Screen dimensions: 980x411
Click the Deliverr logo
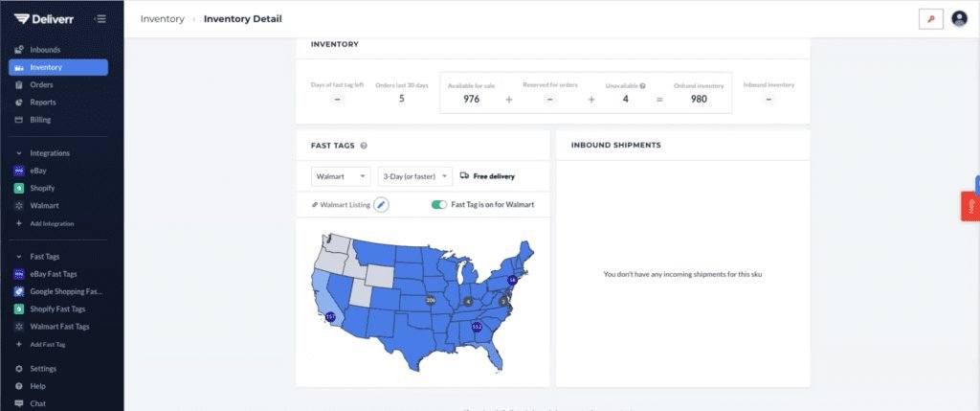click(x=44, y=19)
